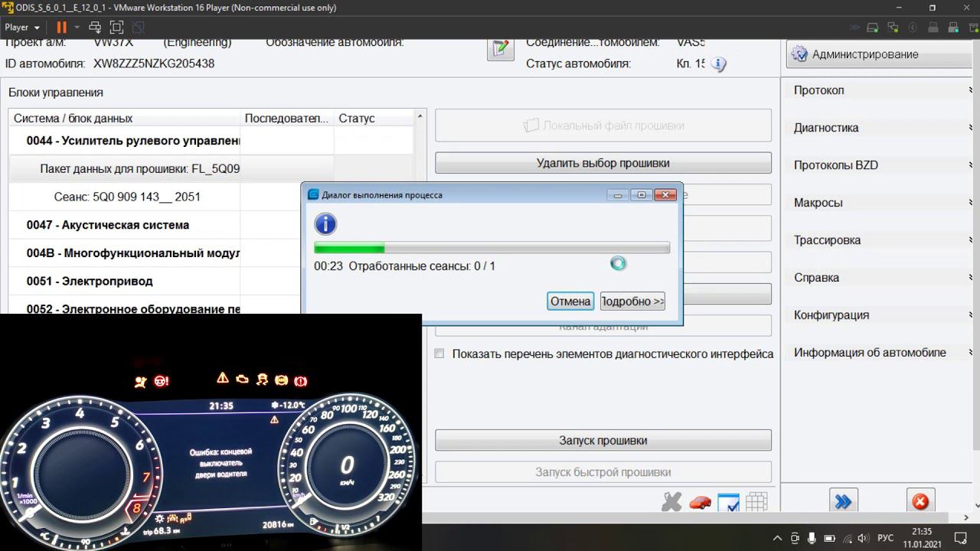Click the Подробно >> button
The height and width of the screenshot is (551, 980).
coord(632,302)
